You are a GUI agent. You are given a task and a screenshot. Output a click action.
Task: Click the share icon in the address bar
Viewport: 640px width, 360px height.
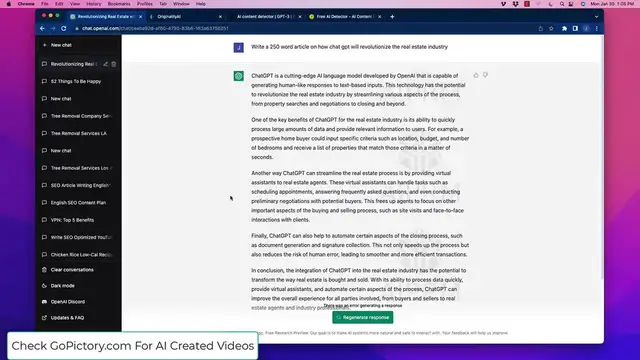click(541, 29)
